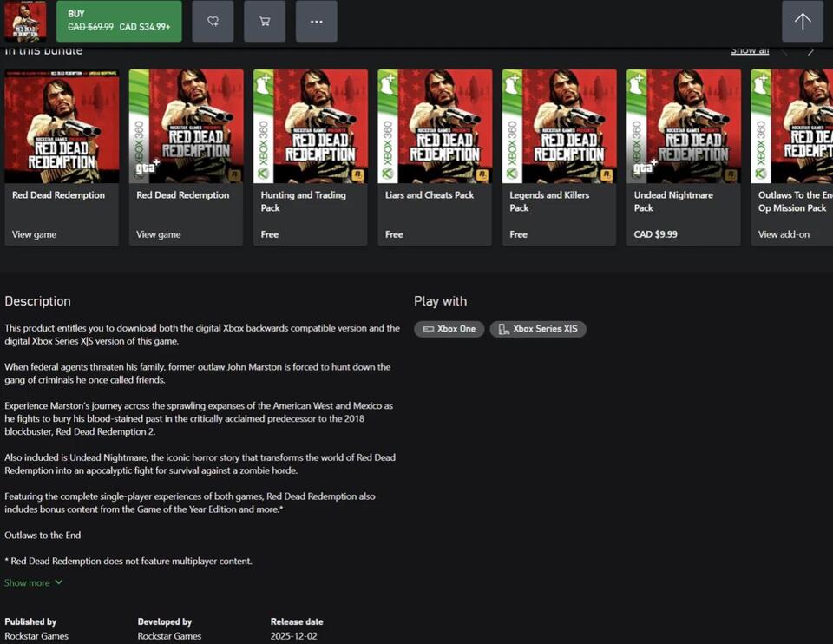Open the more options menu
This screenshot has height=644, width=833.
coord(316,21)
